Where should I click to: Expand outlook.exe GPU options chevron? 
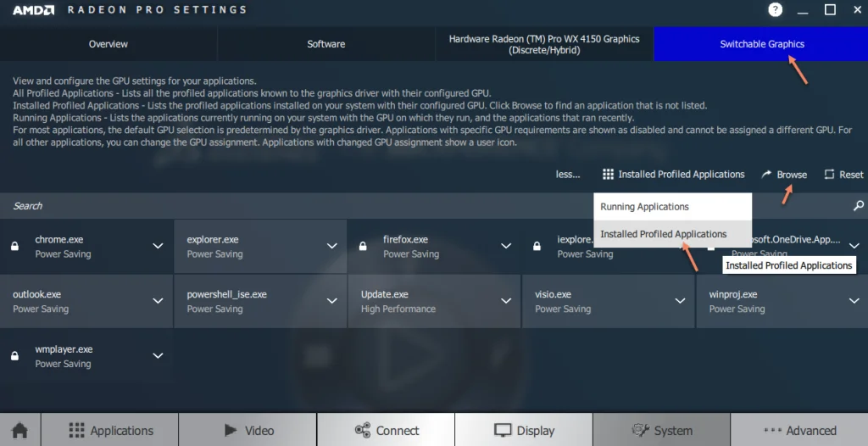(x=158, y=301)
